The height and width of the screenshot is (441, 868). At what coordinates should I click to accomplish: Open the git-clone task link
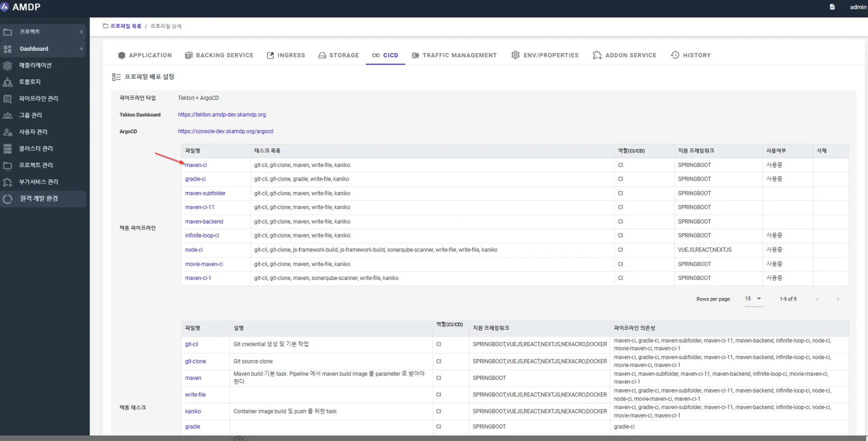tap(195, 361)
